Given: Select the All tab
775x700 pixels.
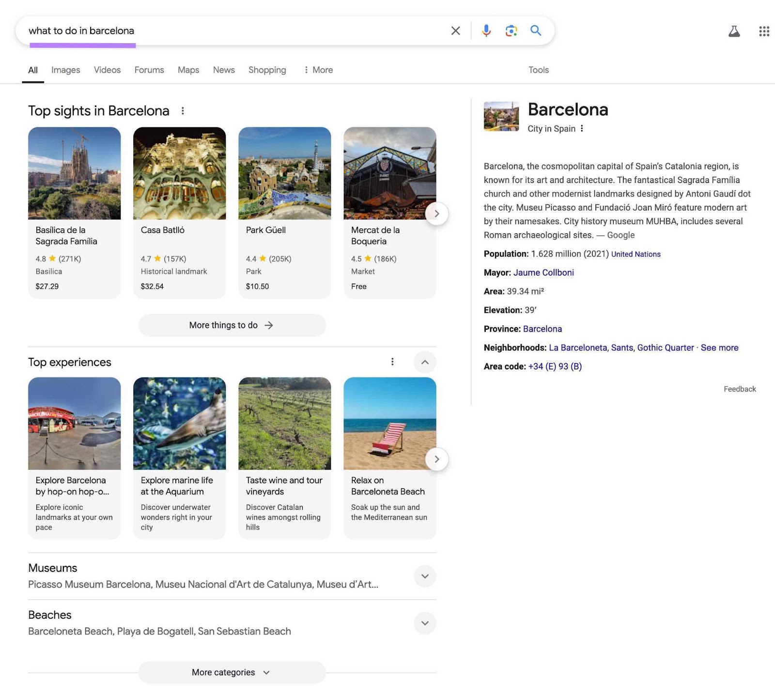Looking at the screenshot, I should point(33,70).
